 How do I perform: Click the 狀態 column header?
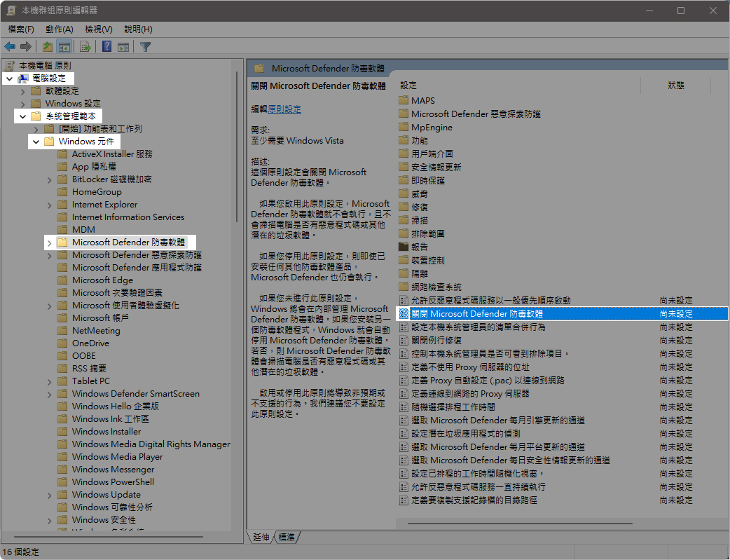tap(675, 86)
